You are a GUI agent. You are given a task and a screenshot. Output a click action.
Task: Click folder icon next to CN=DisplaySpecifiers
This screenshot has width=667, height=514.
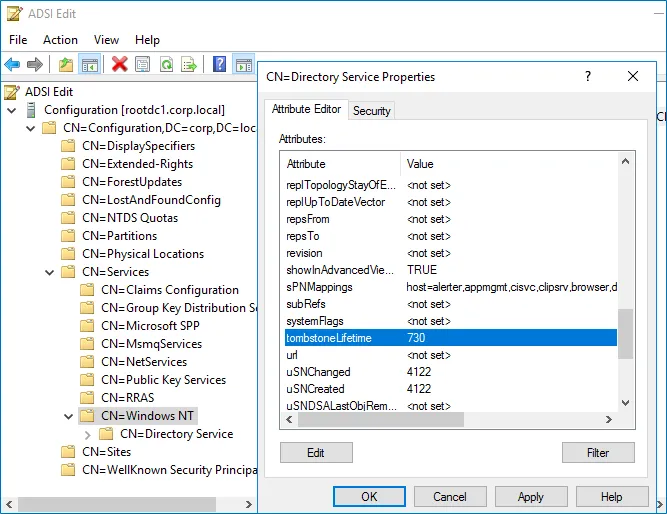tap(68, 146)
